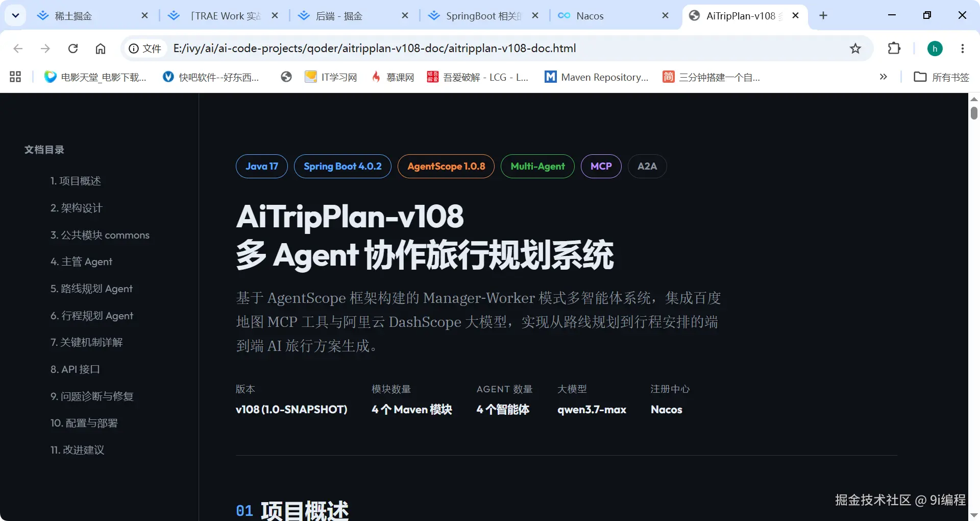Click the 文档目录 sidebar heading

44,150
